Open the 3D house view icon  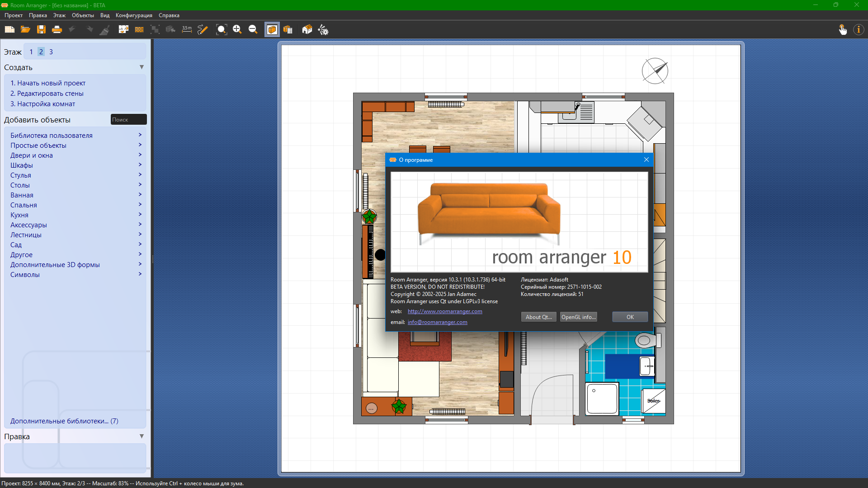(307, 30)
